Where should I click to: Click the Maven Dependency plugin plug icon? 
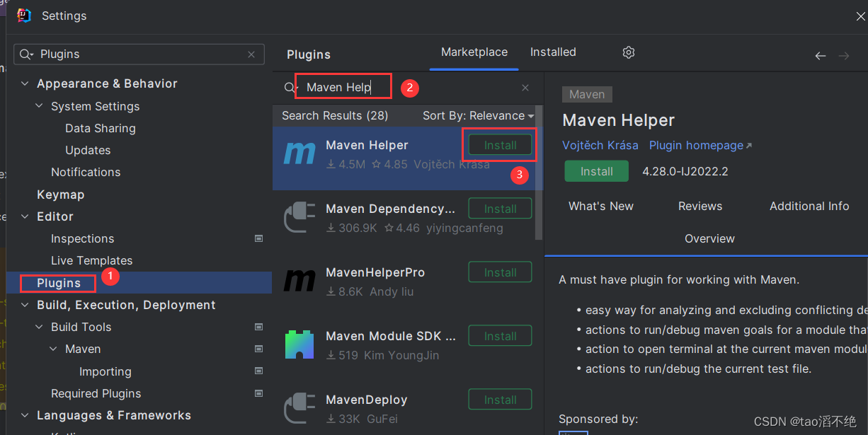pos(299,218)
